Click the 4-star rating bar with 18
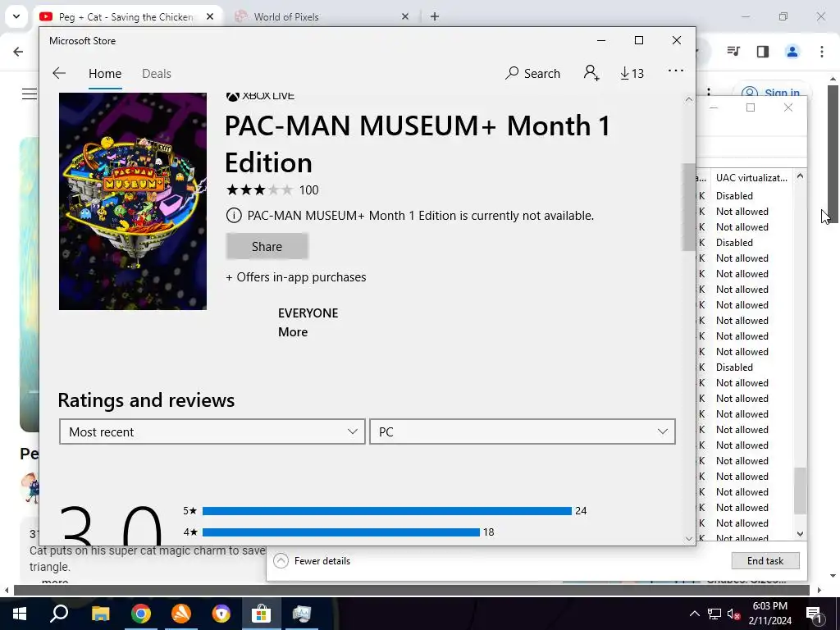Viewport: 840px width, 630px height. 340,532
